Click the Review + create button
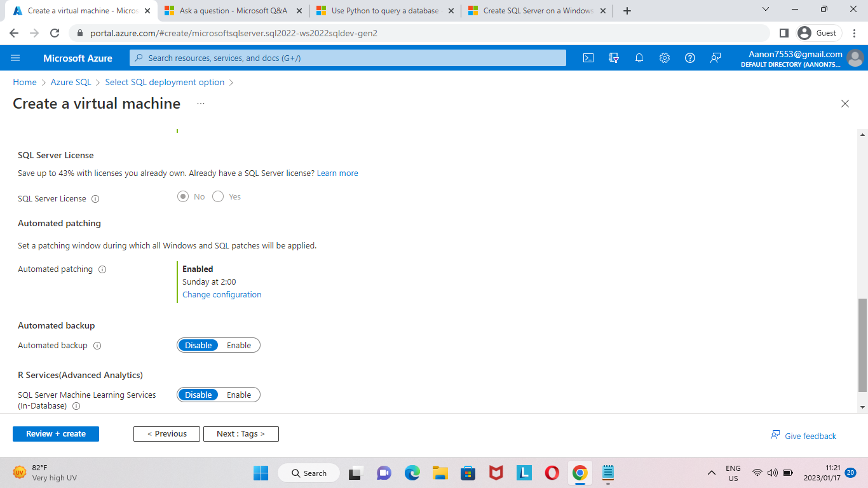This screenshot has width=868, height=488. pos(56,434)
